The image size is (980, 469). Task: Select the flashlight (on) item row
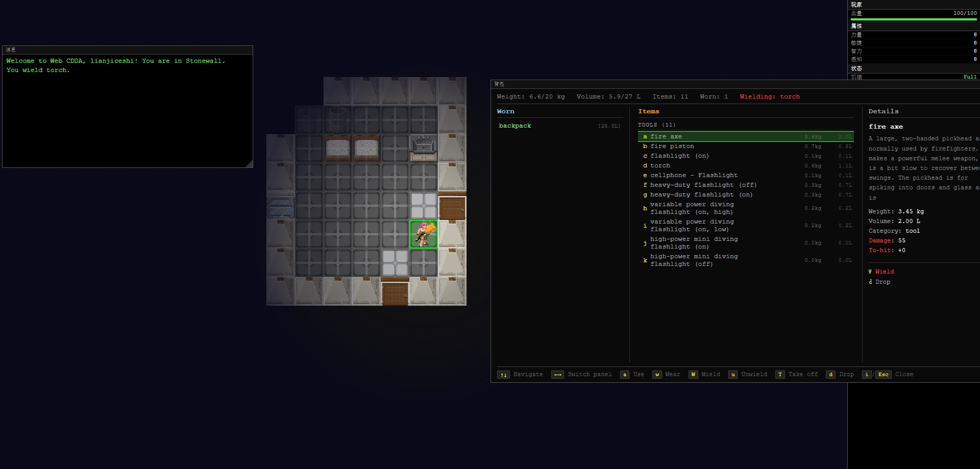click(x=746, y=156)
